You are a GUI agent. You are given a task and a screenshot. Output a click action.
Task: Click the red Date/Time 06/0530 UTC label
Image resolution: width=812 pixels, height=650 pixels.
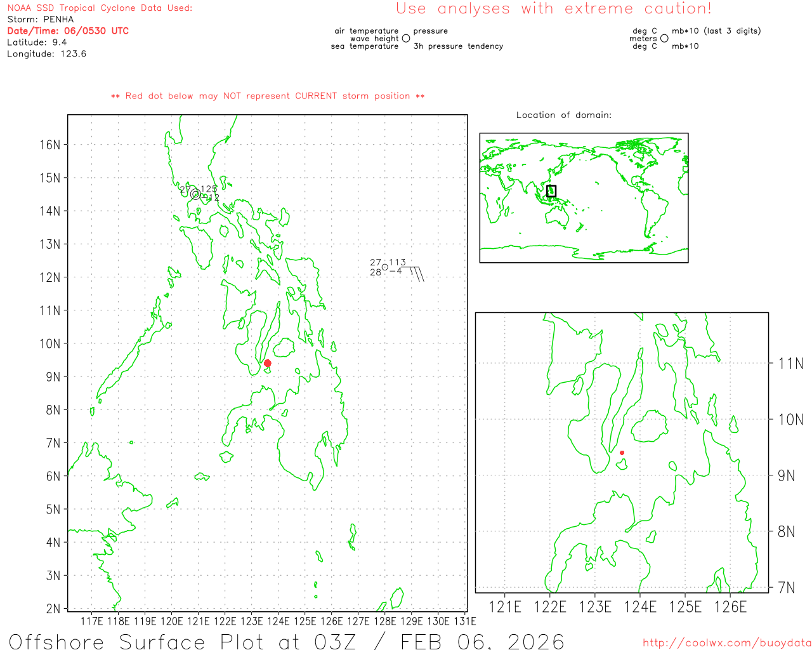(68, 30)
